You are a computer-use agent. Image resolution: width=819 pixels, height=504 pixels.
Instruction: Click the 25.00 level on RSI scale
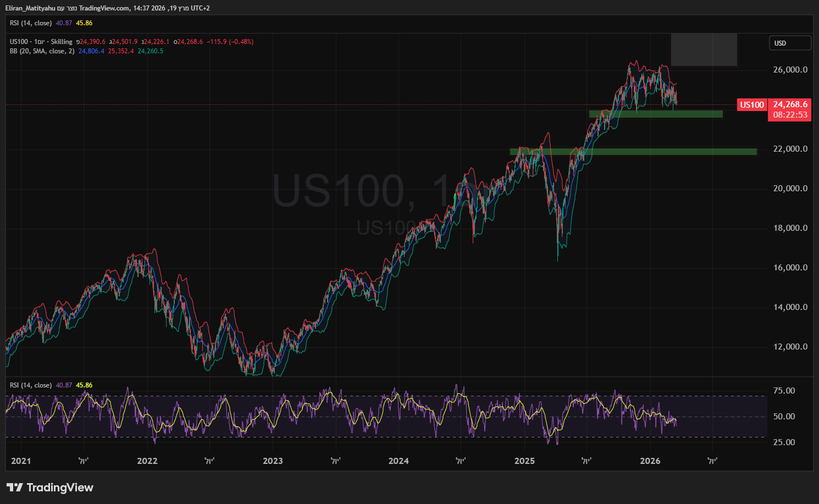(784, 442)
